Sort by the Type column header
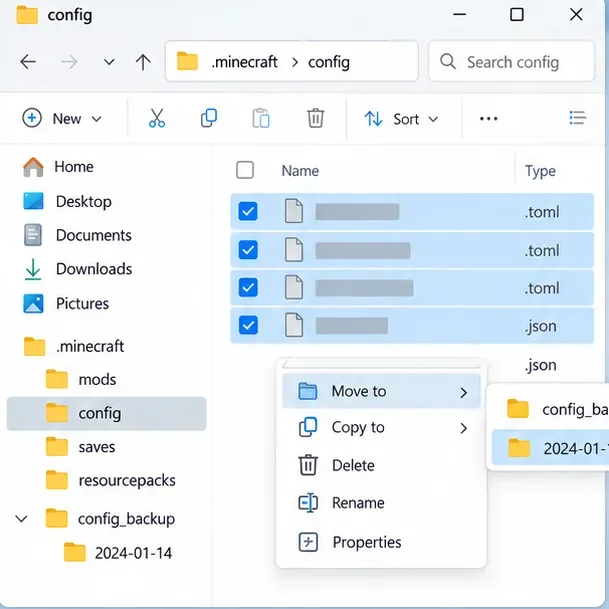This screenshot has width=609, height=609. (x=540, y=171)
